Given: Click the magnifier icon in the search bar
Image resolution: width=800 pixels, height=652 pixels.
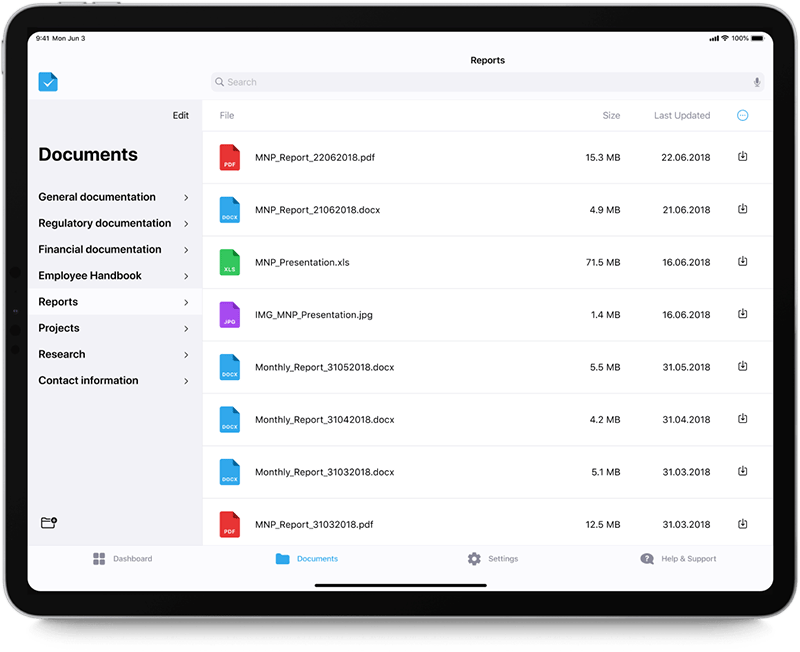Looking at the screenshot, I should (219, 82).
